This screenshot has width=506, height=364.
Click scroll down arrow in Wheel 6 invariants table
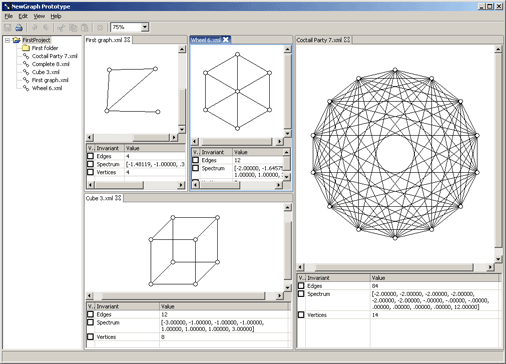point(286,176)
